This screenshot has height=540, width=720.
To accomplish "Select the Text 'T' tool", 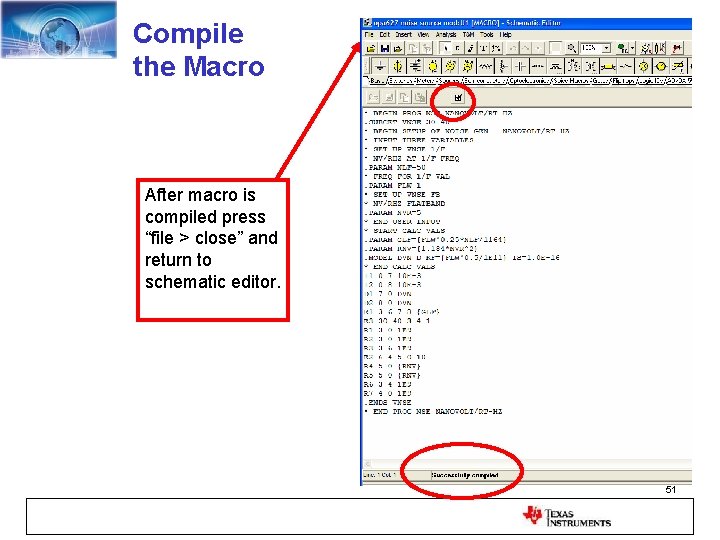I will (484, 48).
